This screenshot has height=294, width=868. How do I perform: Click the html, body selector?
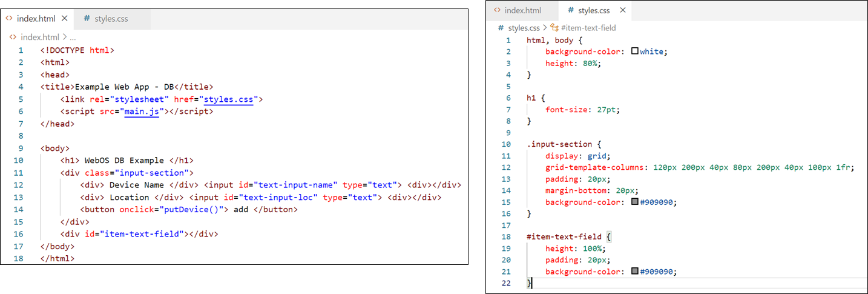[549, 40]
